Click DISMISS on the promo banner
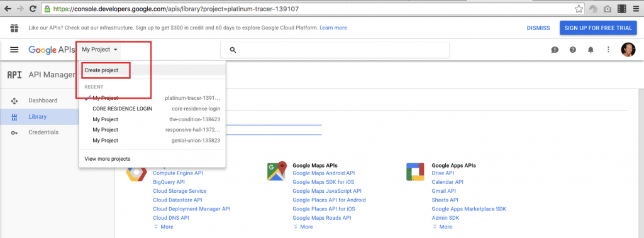The height and width of the screenshot is (238, 644). click(x=538, y=28)
